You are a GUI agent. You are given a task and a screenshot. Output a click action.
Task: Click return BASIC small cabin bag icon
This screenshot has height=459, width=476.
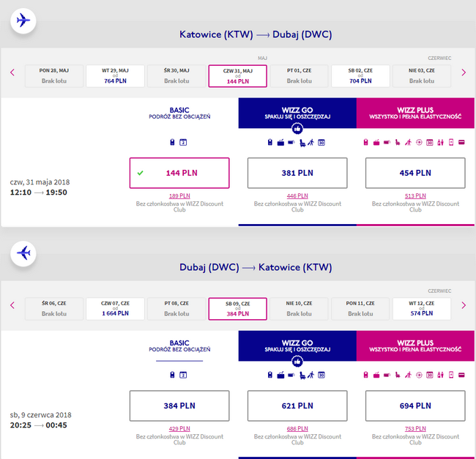point(172,375)
